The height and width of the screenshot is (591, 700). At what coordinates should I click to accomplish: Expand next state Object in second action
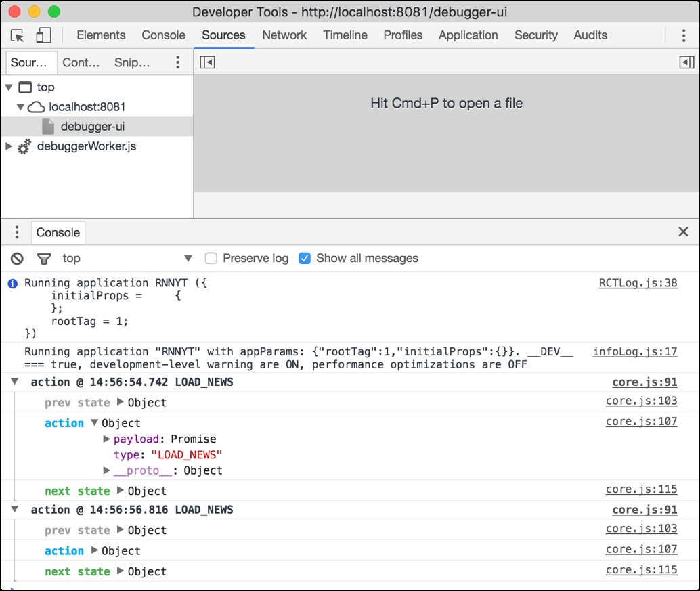tap(120, 571)
